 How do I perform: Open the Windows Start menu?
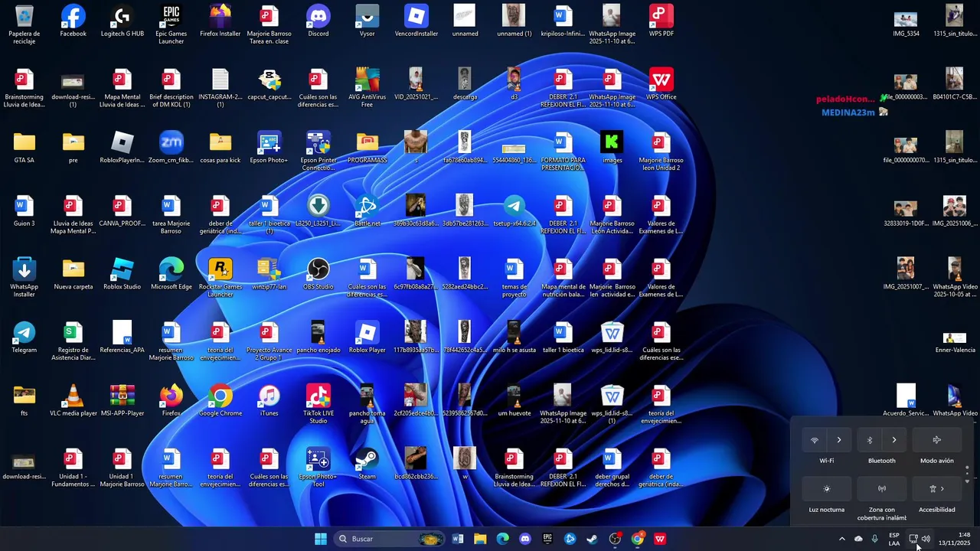tap(321, 539)
